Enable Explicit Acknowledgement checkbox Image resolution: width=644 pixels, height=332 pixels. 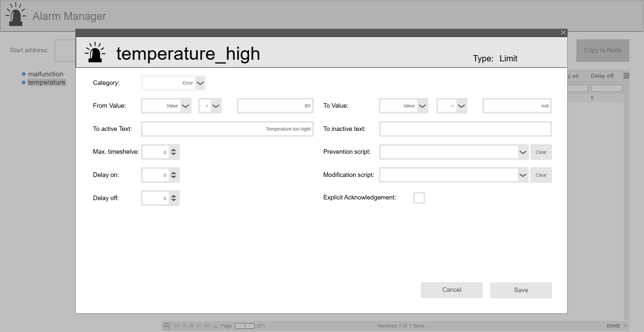coord(419,198)
